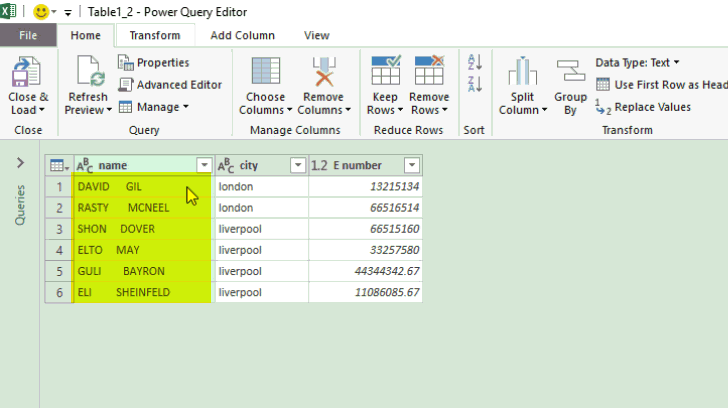Image resolution: width=728 pixels, height=408 pixels.
Task: Click the value 44344342.67
Action: pos(387,271)
